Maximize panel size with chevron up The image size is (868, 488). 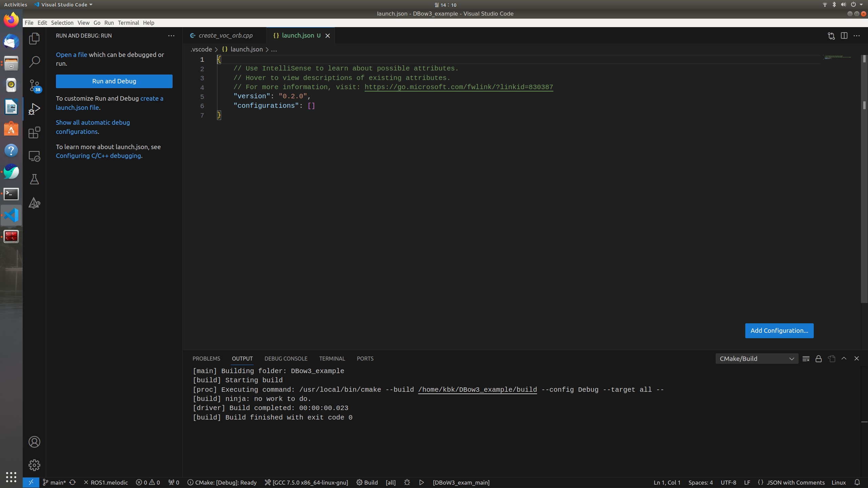(844, 359)
